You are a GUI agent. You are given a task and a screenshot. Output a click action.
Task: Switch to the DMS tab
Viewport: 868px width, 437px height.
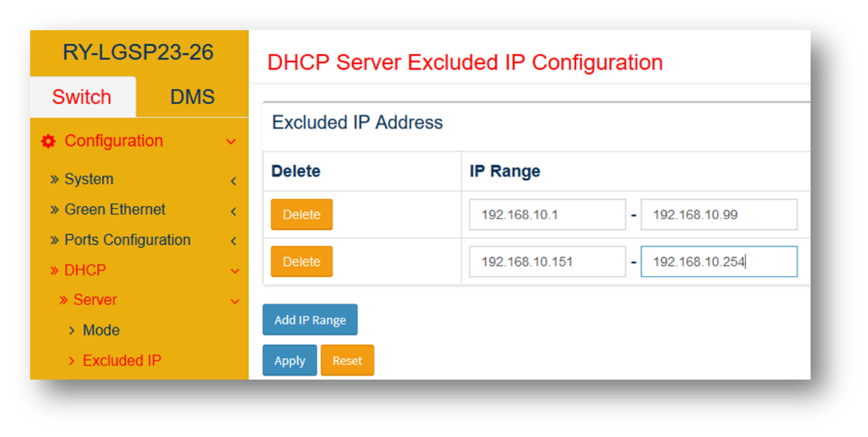coord(192,97)
